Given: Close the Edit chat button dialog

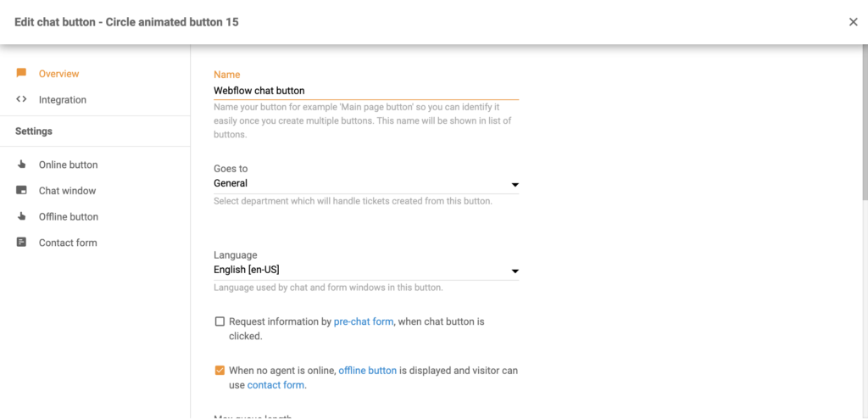Looking at the screenshot, I should click(854, 22).
